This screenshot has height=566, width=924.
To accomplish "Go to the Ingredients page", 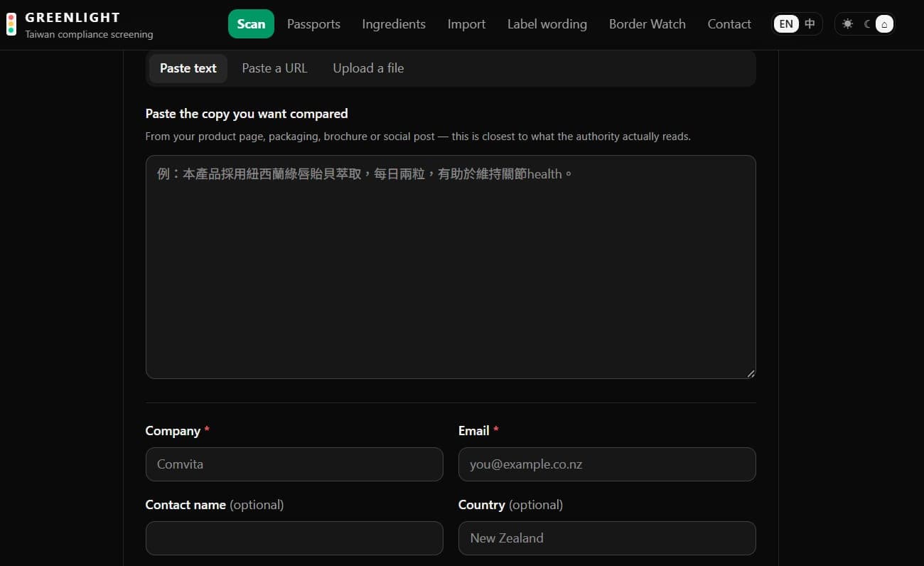I will 394,24.
